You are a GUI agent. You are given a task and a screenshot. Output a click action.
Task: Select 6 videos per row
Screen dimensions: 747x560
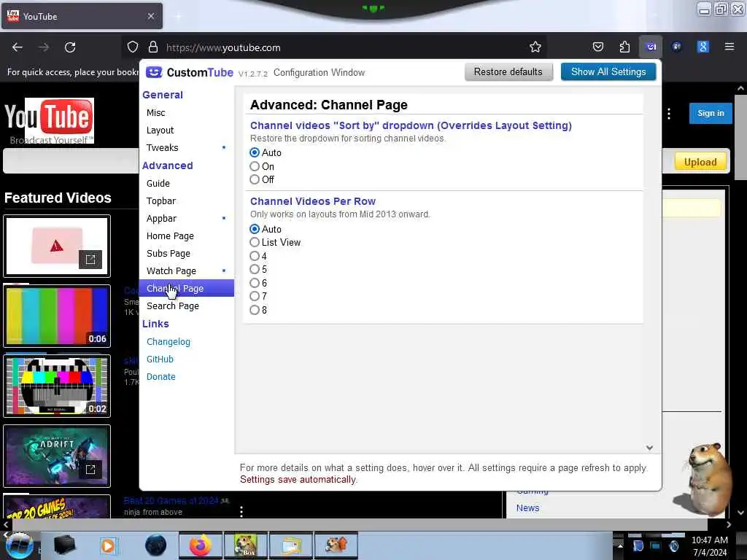click(255, 283)
